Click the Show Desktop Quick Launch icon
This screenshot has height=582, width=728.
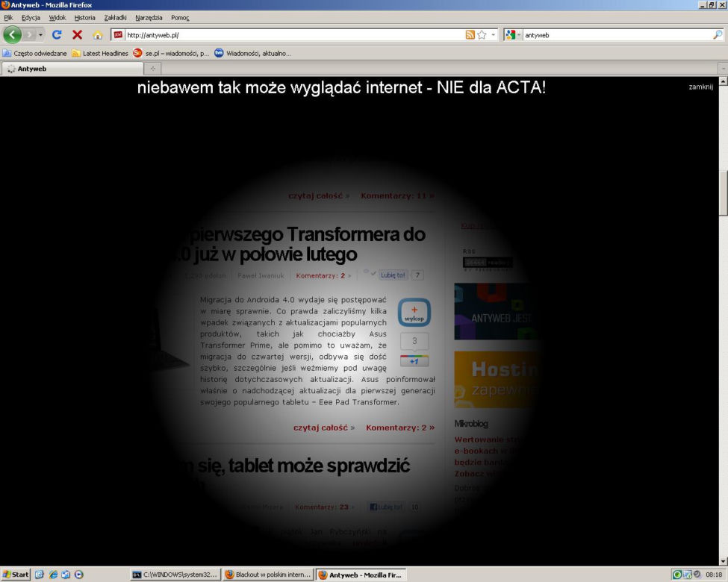click(x=40, y=575)
